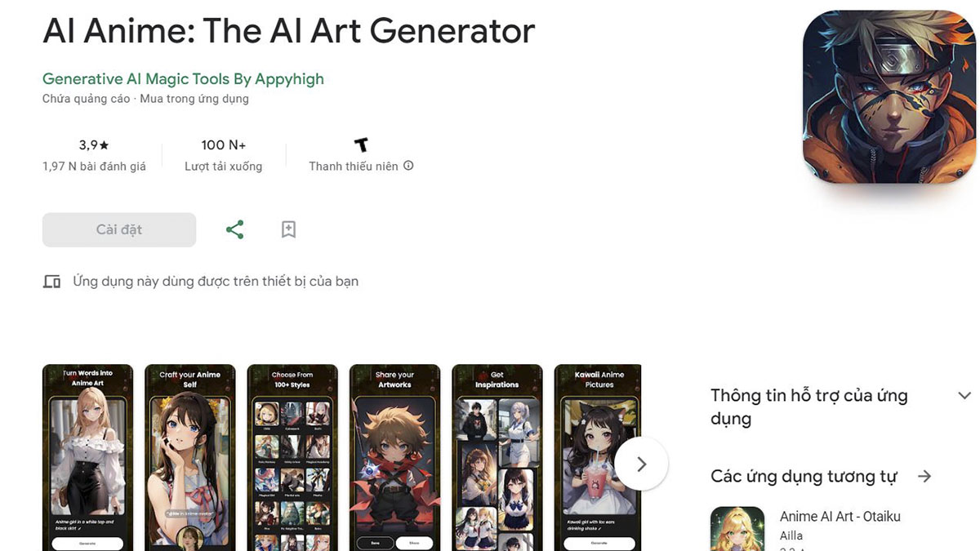The width and height of the screenshot is (980, 551).
Task: Open the content rating info icon
Action: [408, 166]
